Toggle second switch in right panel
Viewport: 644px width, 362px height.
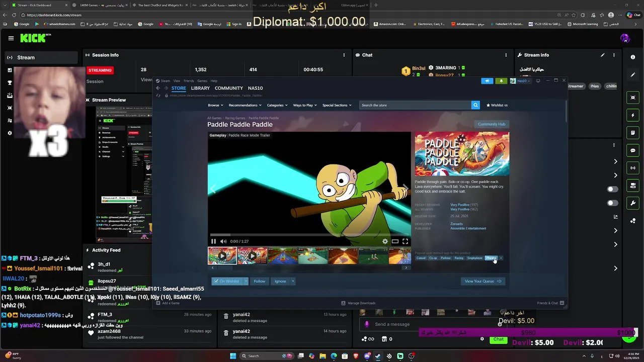click(x=612, y=203)
